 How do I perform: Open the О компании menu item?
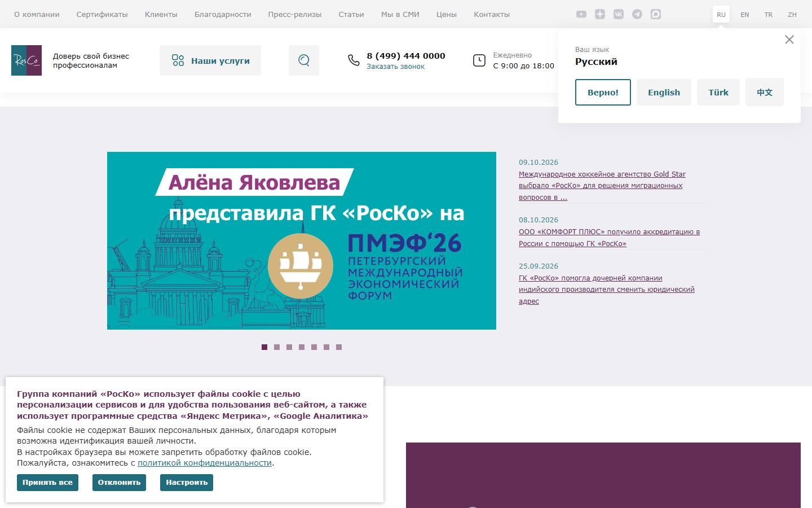[37, 15]
